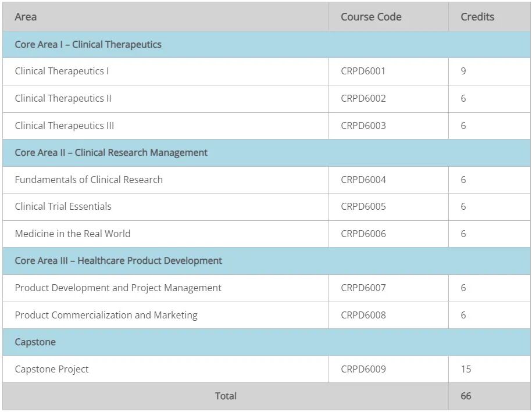Click the total credits value 66
The image size is (532, 412).
[x=466, y=396]
